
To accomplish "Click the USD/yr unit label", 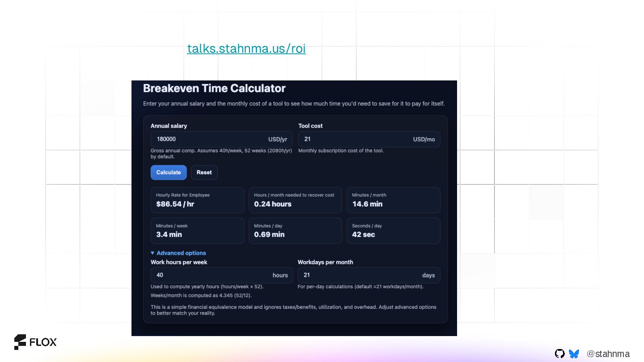I will coord(278,139).
